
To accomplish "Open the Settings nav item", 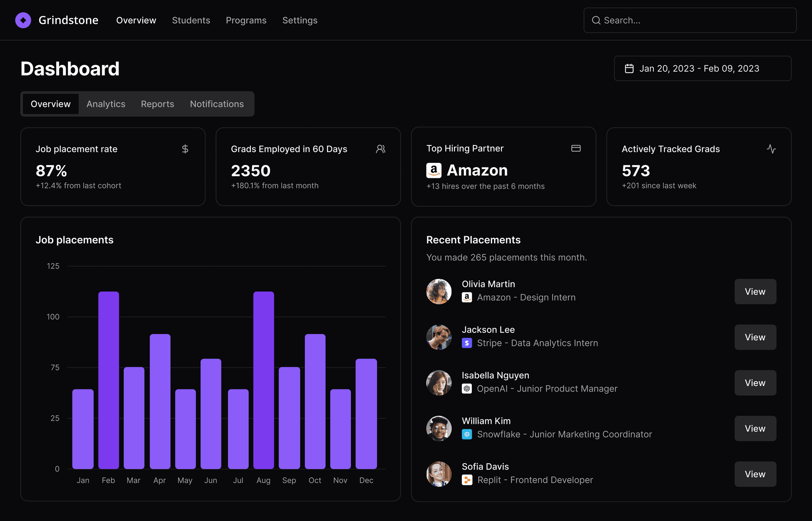I will [300, 20].
